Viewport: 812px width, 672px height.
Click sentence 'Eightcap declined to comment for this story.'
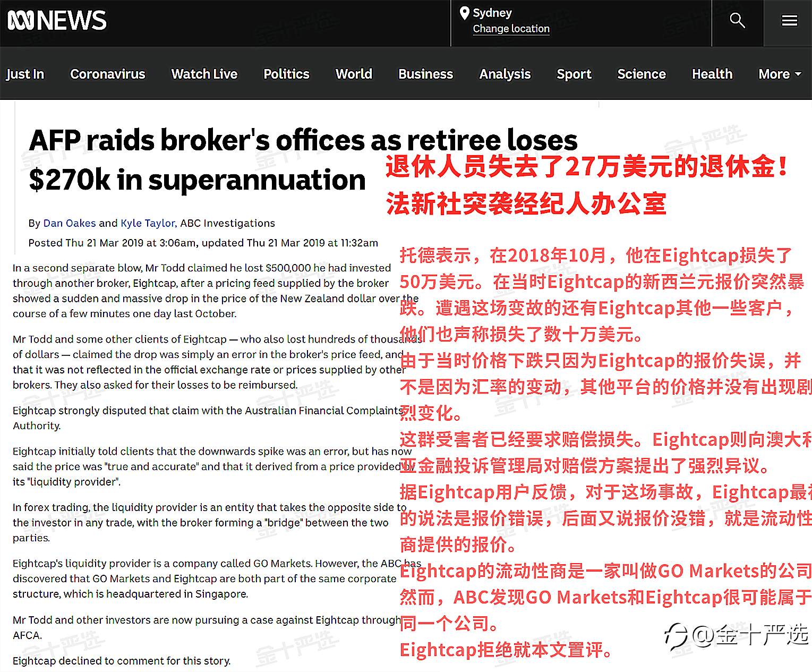(x=122, y=661)
